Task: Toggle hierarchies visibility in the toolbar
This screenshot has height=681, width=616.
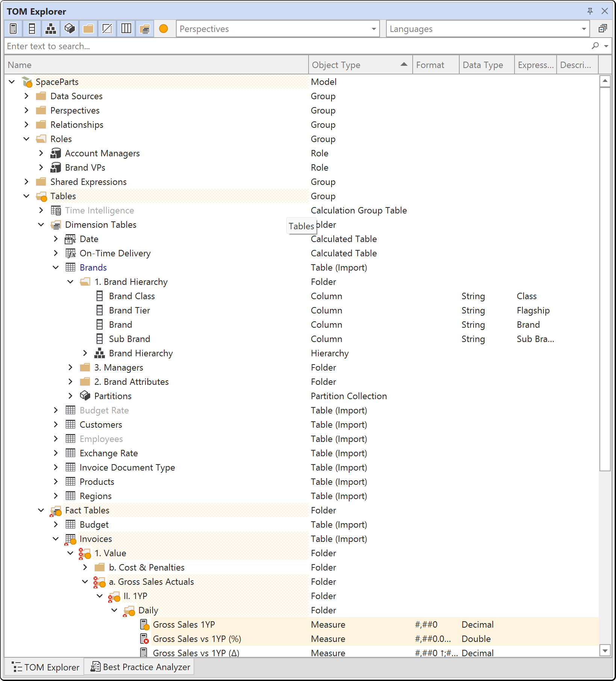Action: click(51, 29)
